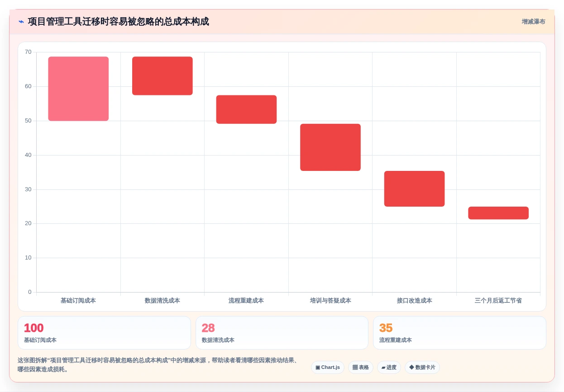Viewport: 564px width, 392px height.
Task: Select the 接口改造成本 red bar
Action: point(414,189)
